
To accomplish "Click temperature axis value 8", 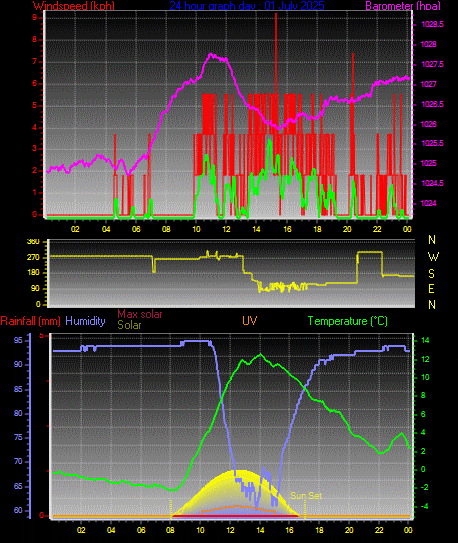I will click(x=423, y=396).
